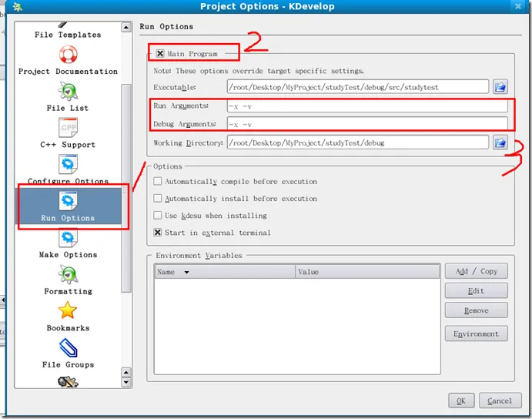Click the KDevelop title bar icon
532x419 pixels.
tap(17, 6)
